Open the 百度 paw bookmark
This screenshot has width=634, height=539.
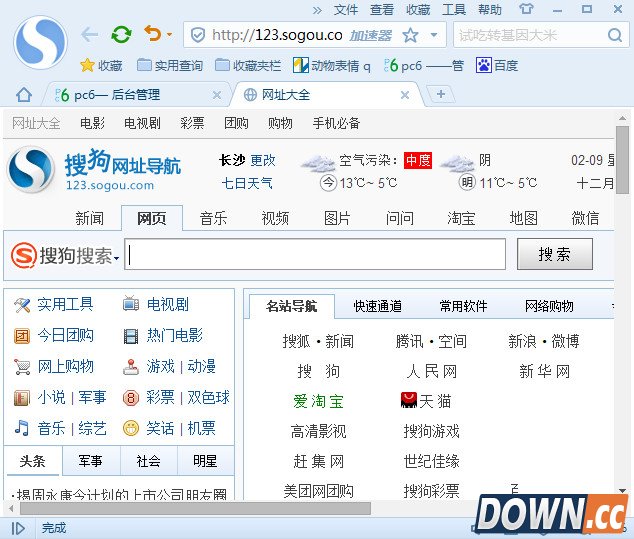point(497,65)
